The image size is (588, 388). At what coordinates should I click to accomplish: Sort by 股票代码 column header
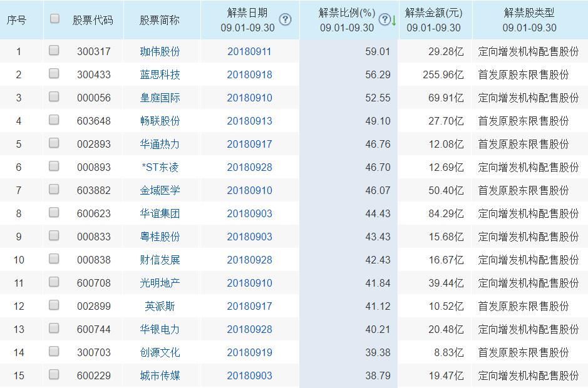click(93, 20)
